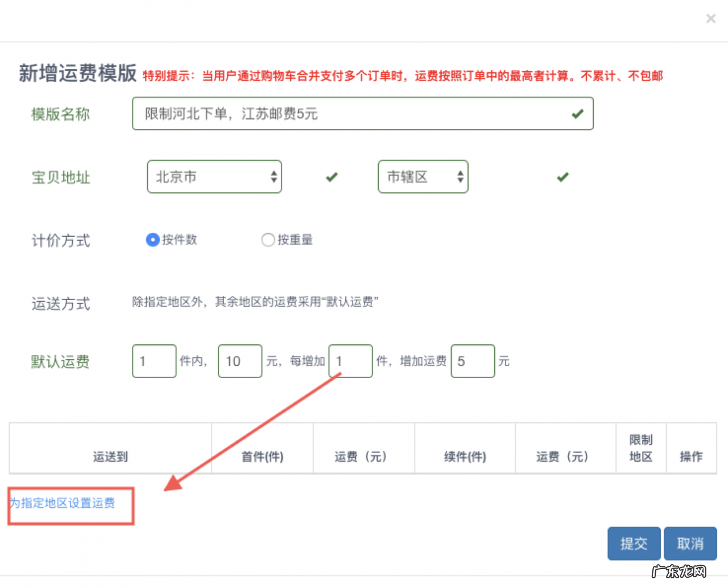The width and height of the screenshot is (728, 588).
Task: Click the stepper arrows on the 北京市 selector
Action: point(275,177)
